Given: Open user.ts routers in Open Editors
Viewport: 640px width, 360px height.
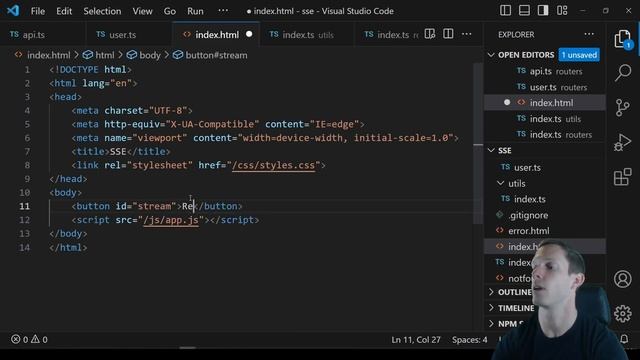Looking at the screenshot, I should pos(544,87).
